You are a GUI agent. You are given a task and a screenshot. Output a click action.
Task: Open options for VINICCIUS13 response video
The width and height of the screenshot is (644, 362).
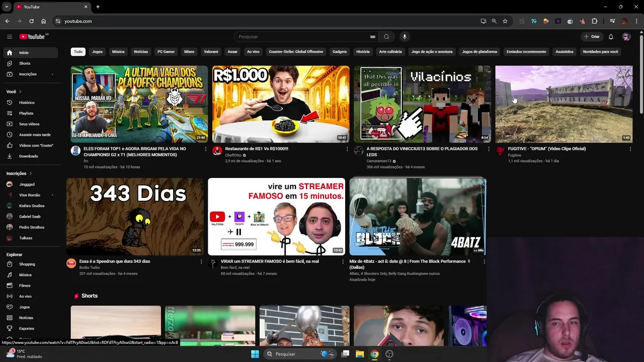[489, 149]
